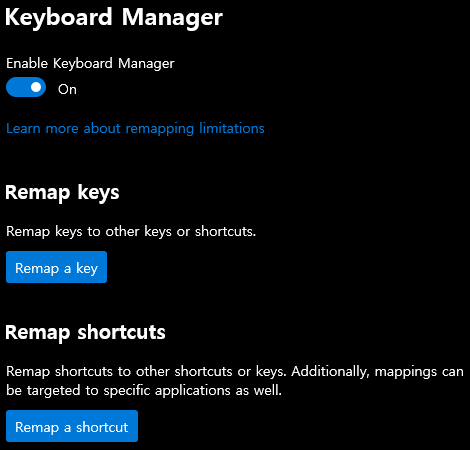470x450 pixels.
Task: Click "targeted to specific applications" description line
Action: pyautogui.click(x=144, y=390)
